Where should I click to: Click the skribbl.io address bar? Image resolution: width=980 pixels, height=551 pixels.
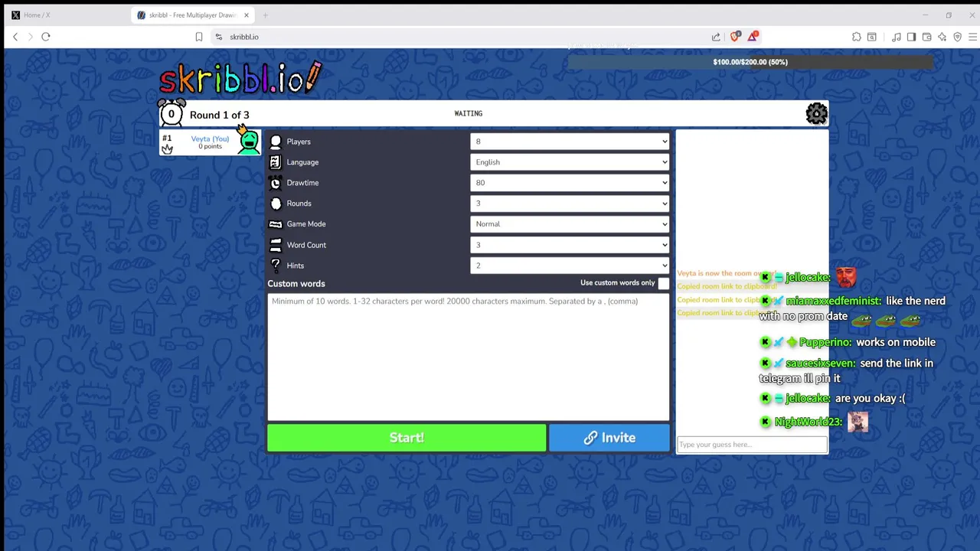[459, 37]
